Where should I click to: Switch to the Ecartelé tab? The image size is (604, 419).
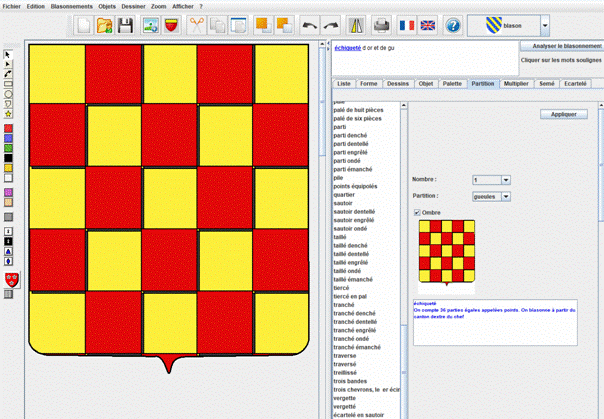576,84
